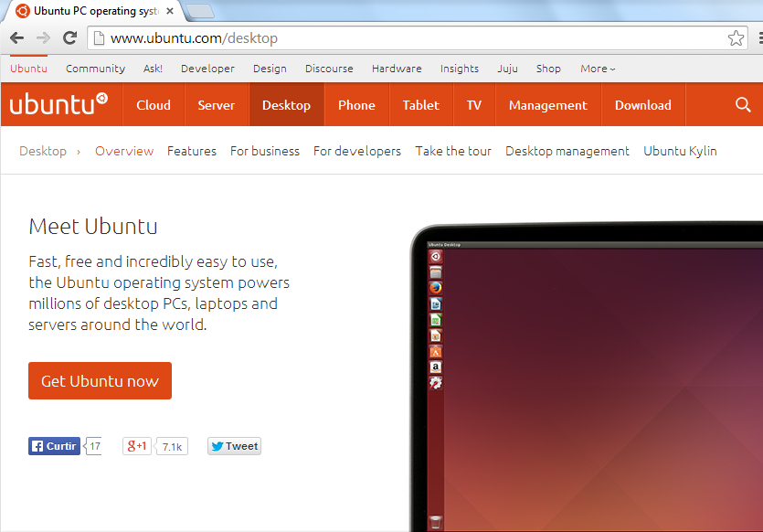Open the For developers page
Screen dimensions: 763x532
(x=357, y=151)
